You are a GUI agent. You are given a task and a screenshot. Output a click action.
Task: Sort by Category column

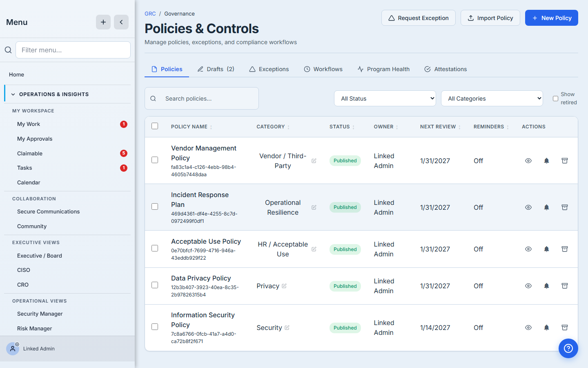273,127
